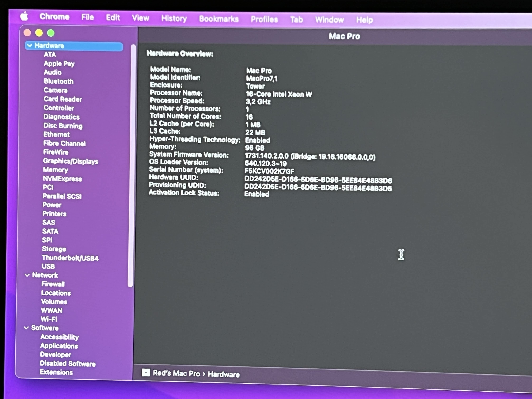Collapse the Hardware section chevron
Viewport: 532px width, 399px height.
[30, 46]
